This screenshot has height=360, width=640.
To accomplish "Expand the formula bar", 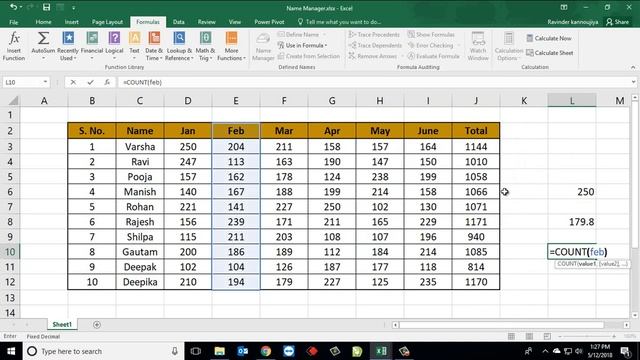I will pos(633,82).
